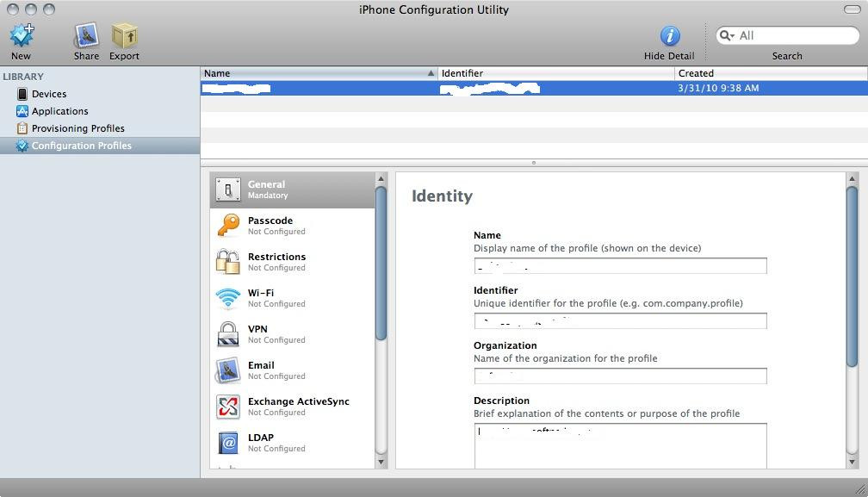Open the Restrictions payload settings
The height and width of the screenshot is (497, 868).
coord(292,263)
